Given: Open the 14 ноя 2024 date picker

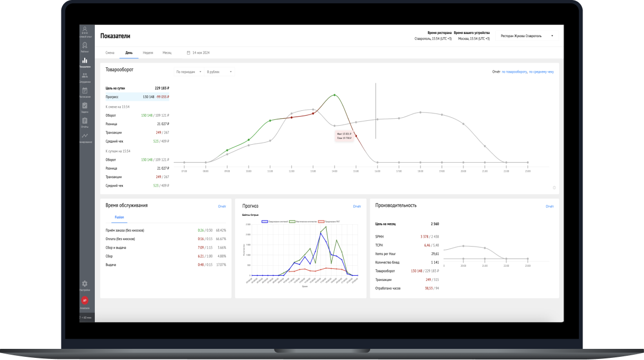Looking at the screenshot, I should click(x=199, y=53).
